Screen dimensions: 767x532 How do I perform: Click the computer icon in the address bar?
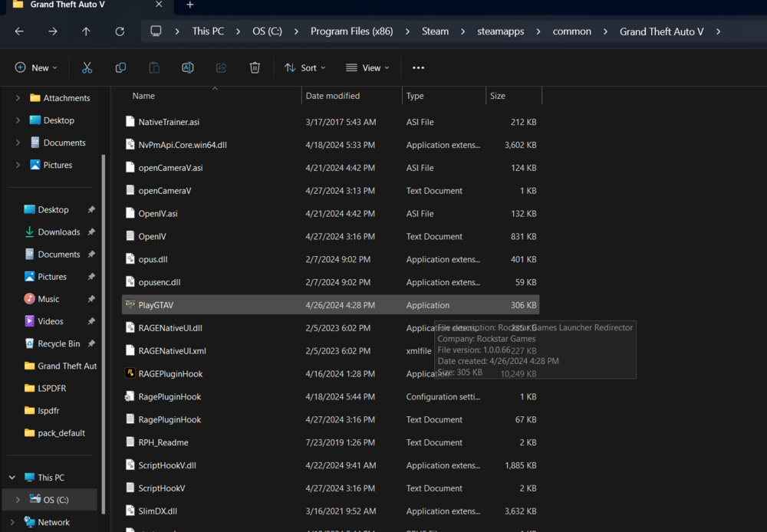pyautogui.click(x=156, y=31)
